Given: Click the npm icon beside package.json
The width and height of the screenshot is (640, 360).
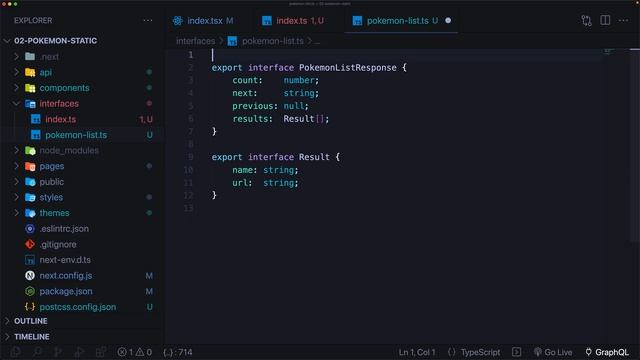Looking at the screenshot, I should click(x=30, y=291).
